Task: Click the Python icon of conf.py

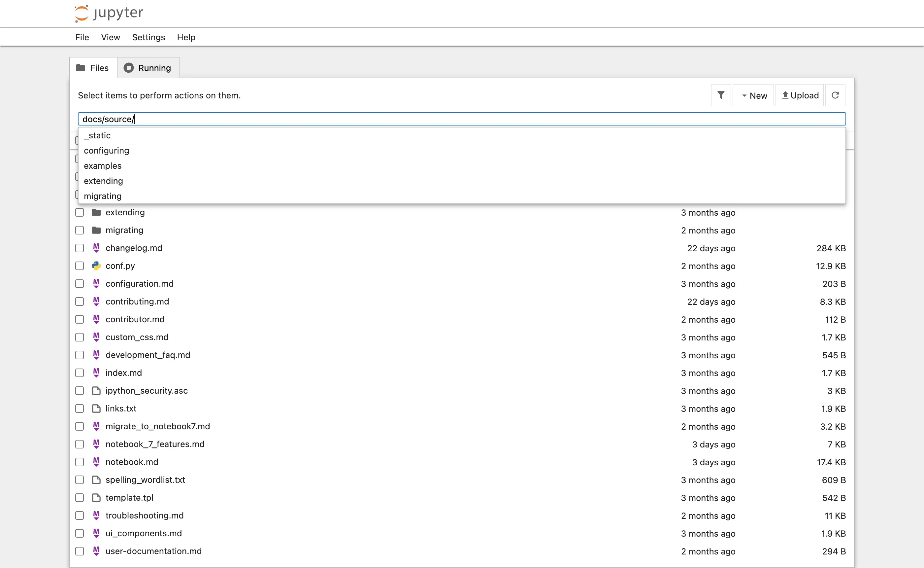Action: [96, 266]
